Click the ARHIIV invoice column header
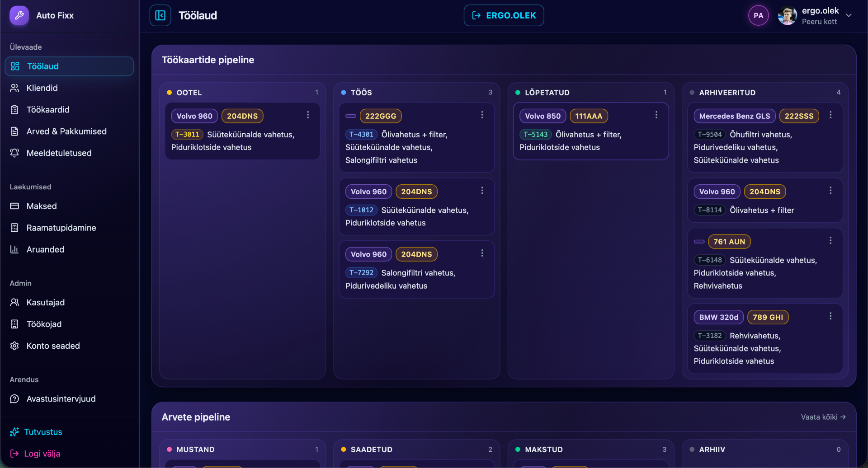868x468 pixels. pyautogui.click(x=712, y=449)
